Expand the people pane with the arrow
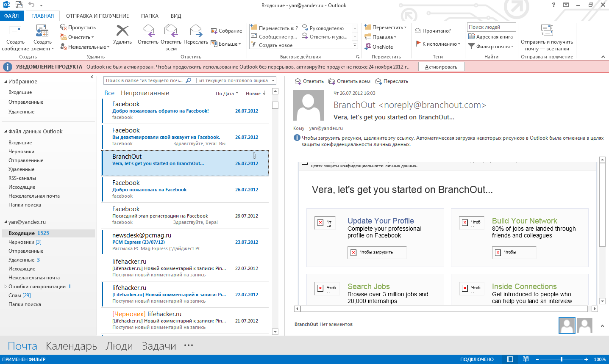The image size is (609, 364). [602, 326]
